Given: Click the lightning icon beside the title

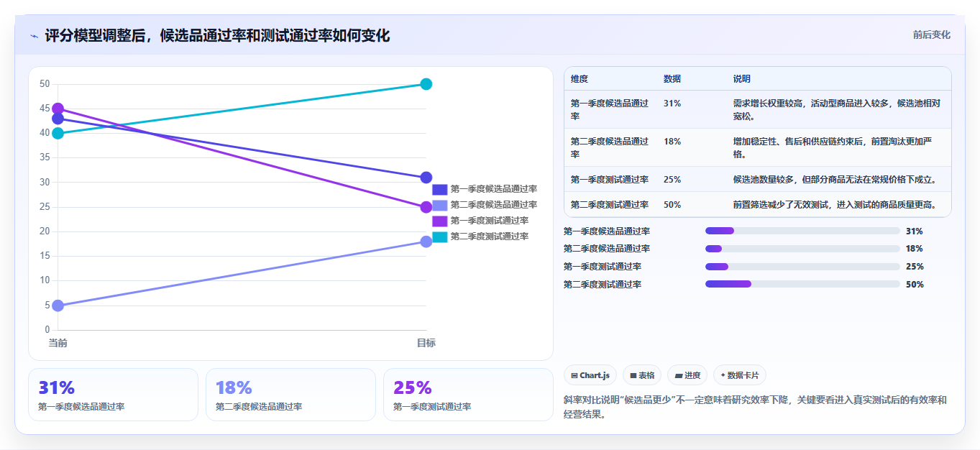Looking at the screenshot, I should click(x=34, y=35).
